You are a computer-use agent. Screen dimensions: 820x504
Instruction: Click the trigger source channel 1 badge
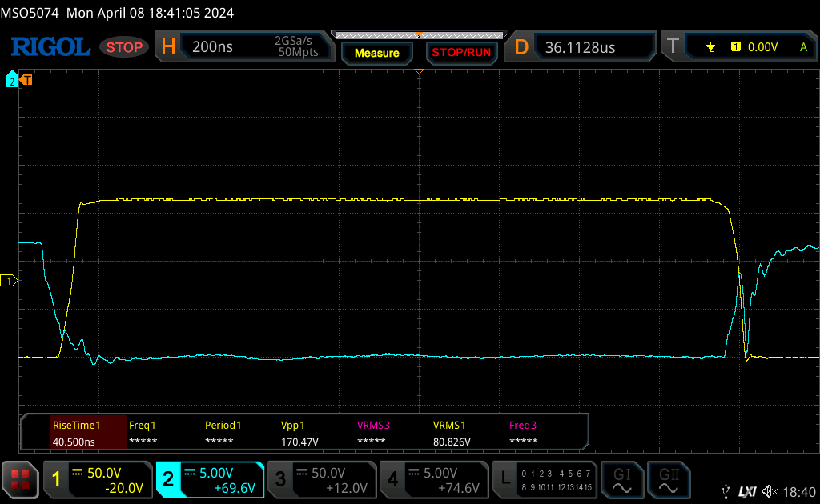[x=736, y=47]
